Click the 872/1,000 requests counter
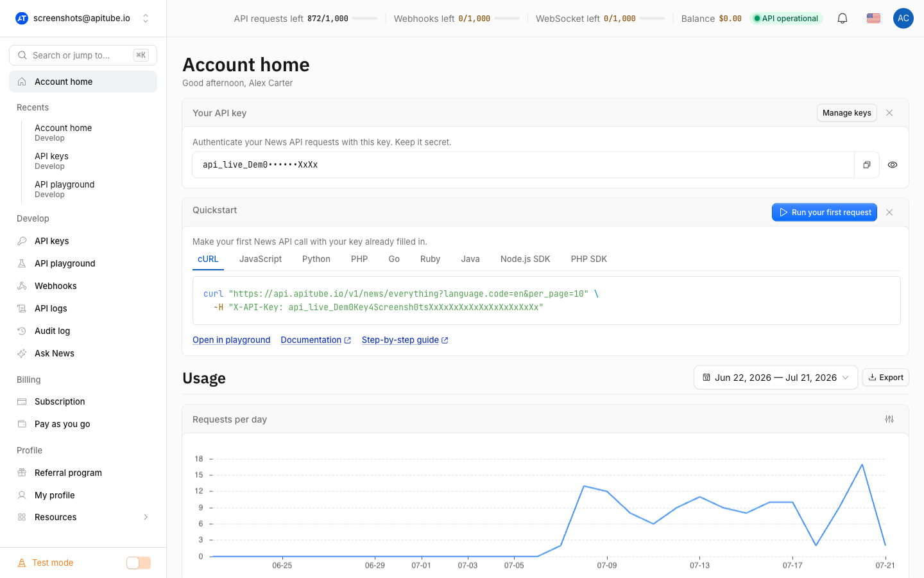The width and height of the screenshot is (924, 578). click(328, 19)
